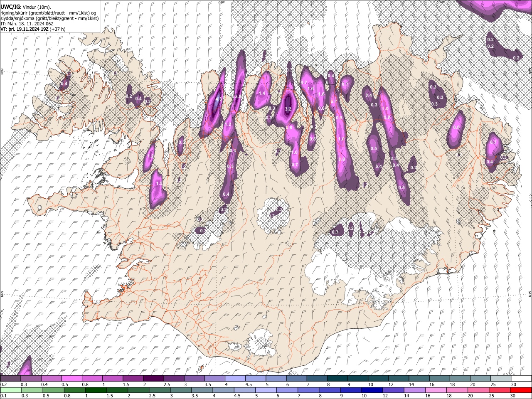This screenshot has height=399, width=532.
Task: Click the 'UWC/IG: Vindur (10m),' title text
Action: (x=25, y=7)
